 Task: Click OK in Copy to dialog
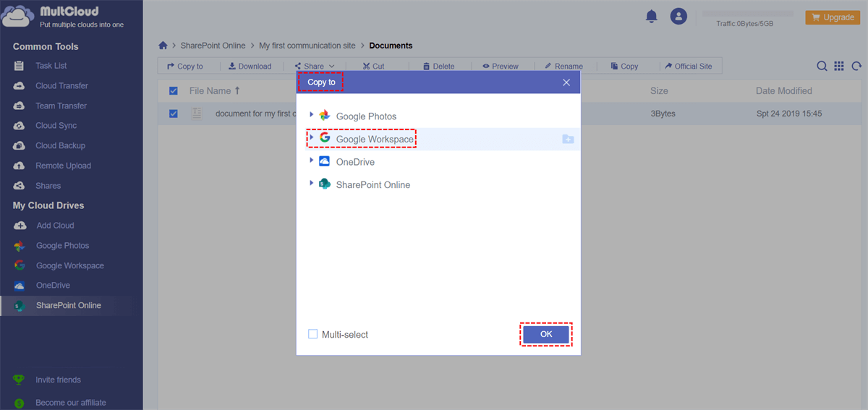[546, 334]
